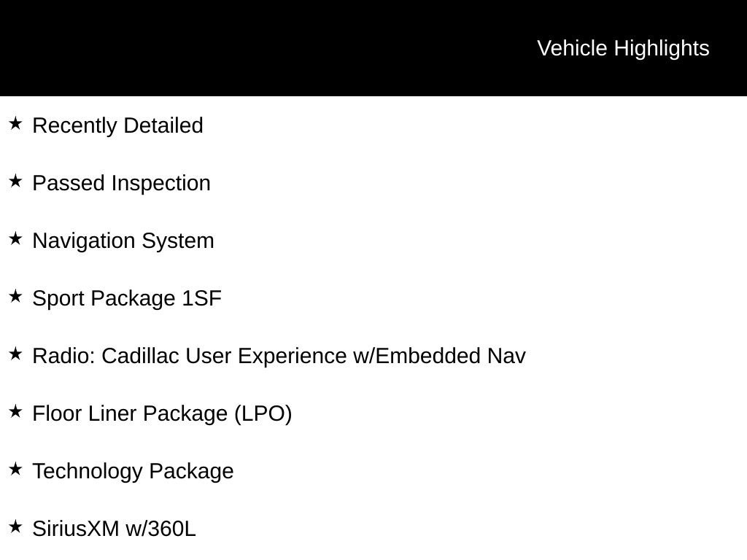
Task: Click the '(LPO)' label in Floor Liner line
Action: pyautogui.click(x=263, y=413)
